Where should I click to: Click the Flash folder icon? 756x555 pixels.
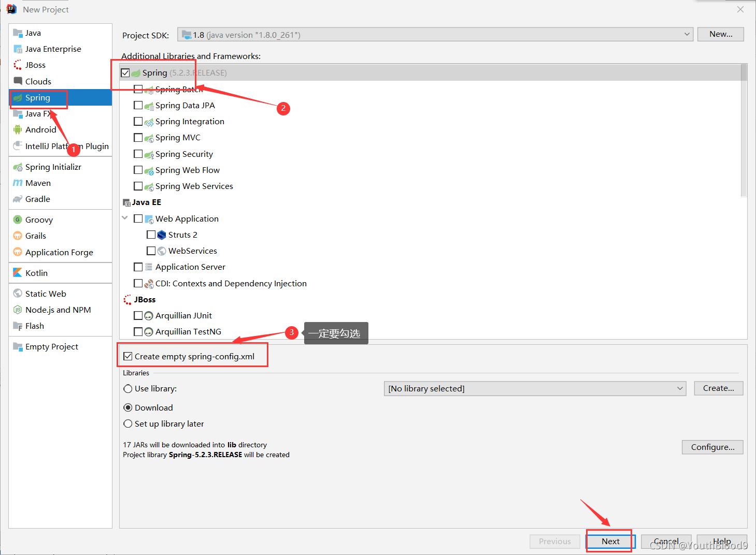point(18,326)
